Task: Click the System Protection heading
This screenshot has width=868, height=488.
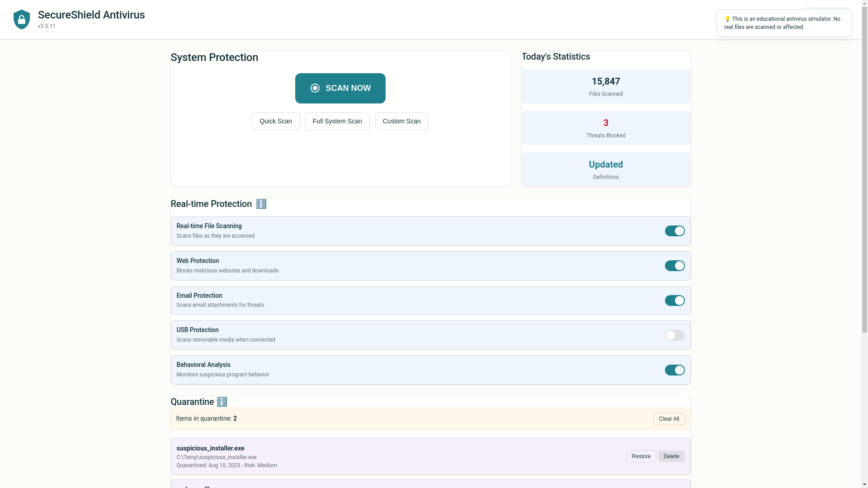Action: pos(214,57)
